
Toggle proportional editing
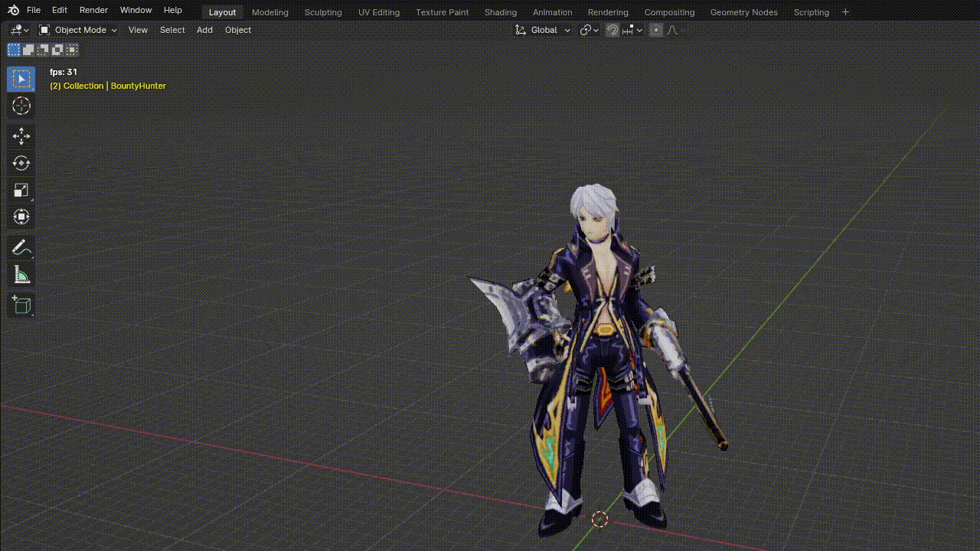coord(656,30)
